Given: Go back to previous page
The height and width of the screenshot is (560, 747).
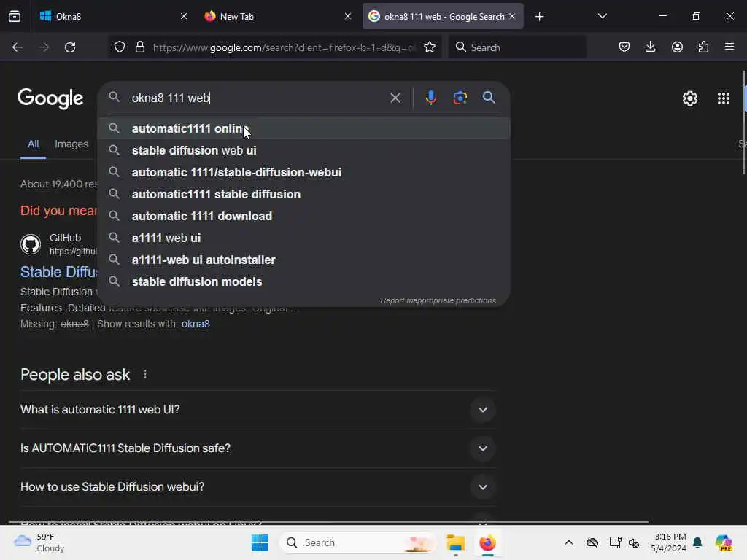Looking at the screenshot, I should (18, 47).
